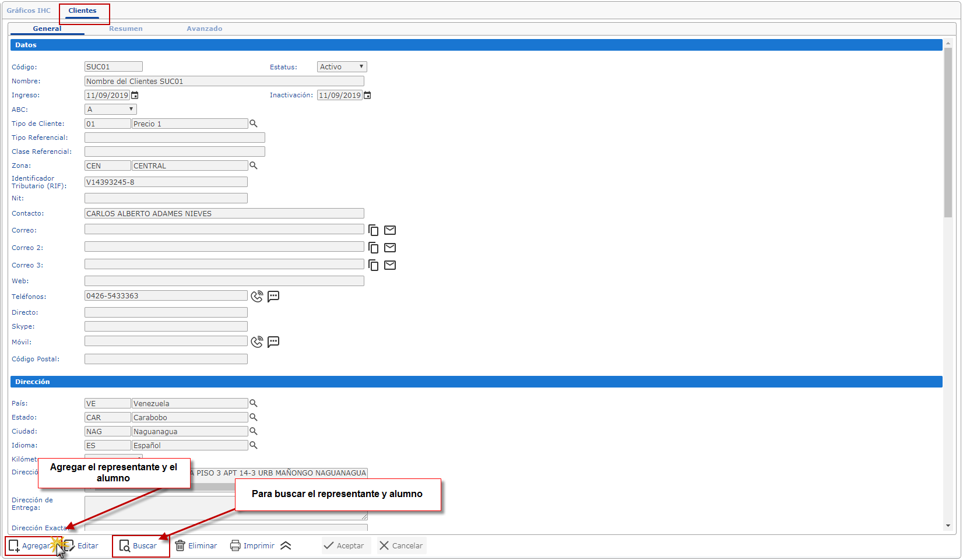Expand the ABC classification dropdown
The image size is (963, 560).
point(110,109)
